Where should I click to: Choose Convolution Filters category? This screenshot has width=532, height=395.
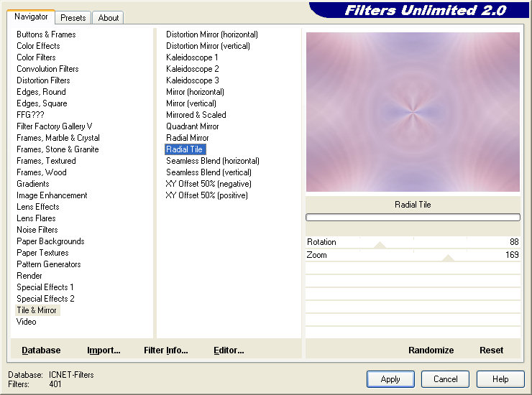pyautogui.click(x=47, y=69)
